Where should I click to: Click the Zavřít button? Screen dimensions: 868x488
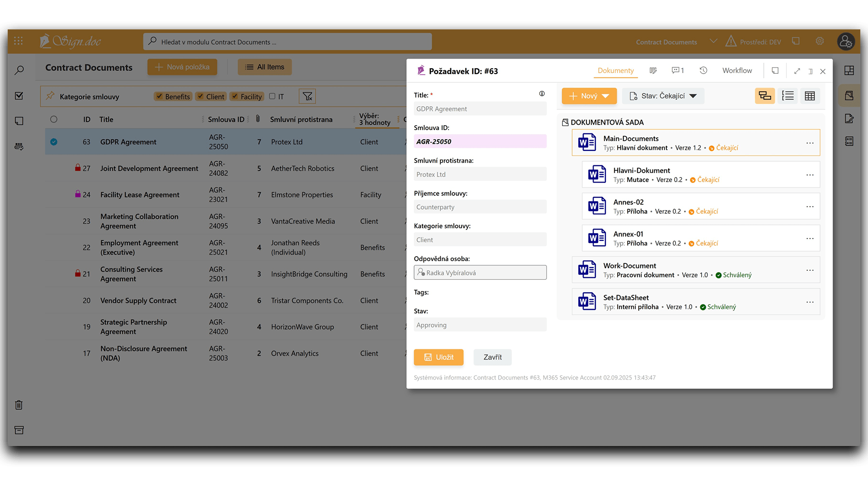pos(492,357)
